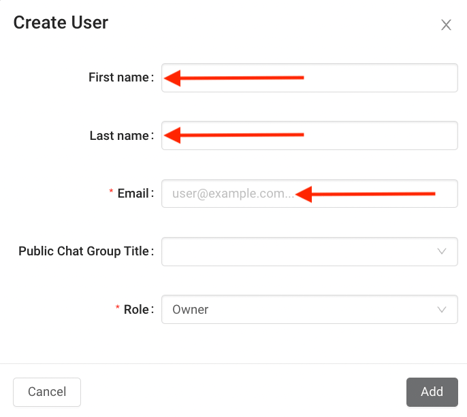The image size is (467, 417).
Task: Click the First name label
Action: (x=121, y=77)
